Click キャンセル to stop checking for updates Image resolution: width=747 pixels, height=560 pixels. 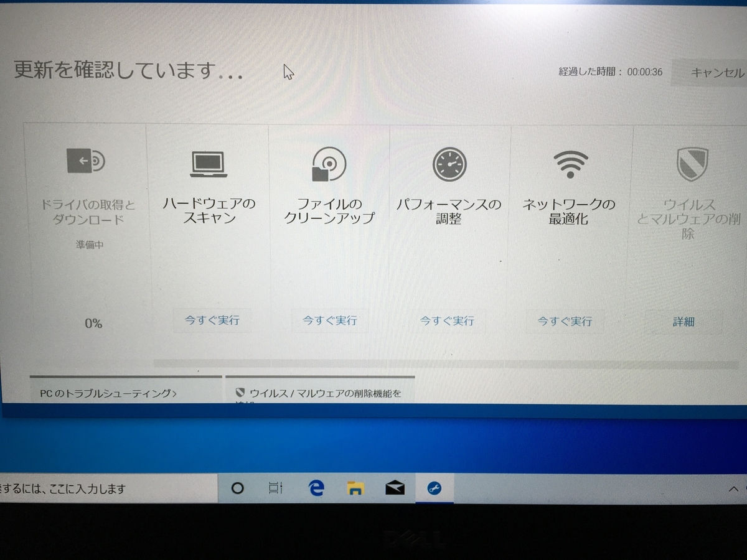pos(717,73)
